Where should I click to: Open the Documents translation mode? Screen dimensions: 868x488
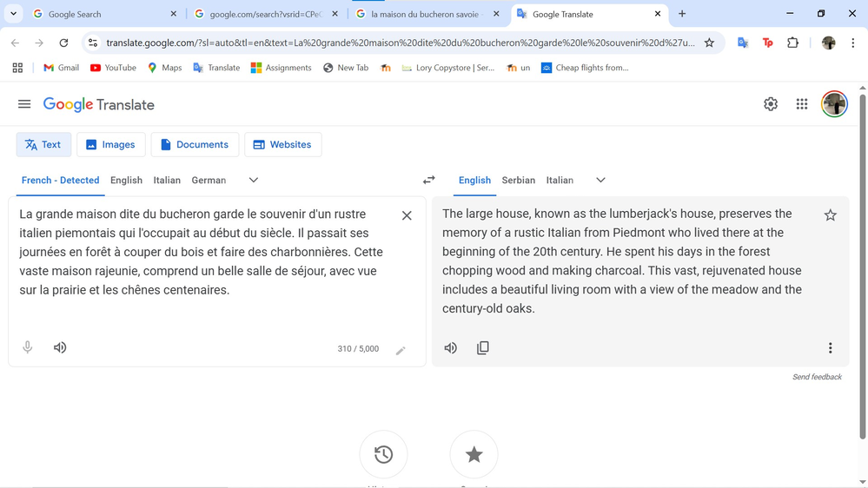(x=195, y=145)
